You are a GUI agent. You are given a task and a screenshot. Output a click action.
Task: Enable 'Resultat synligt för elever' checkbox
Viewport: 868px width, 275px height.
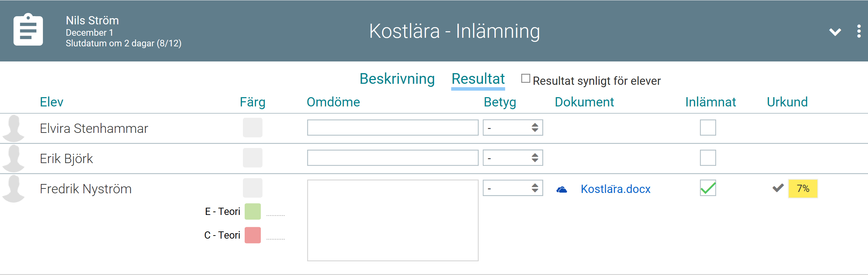525,79
